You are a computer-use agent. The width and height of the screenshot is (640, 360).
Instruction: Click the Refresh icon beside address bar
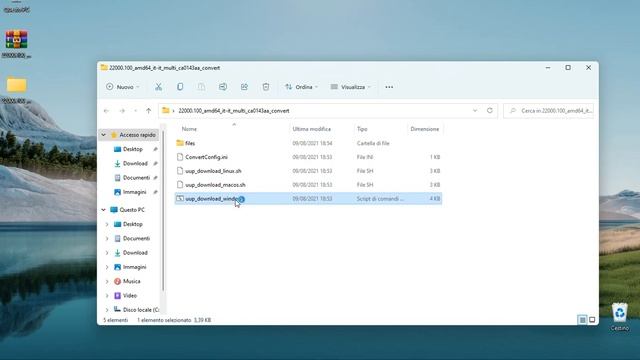point(489,111)
